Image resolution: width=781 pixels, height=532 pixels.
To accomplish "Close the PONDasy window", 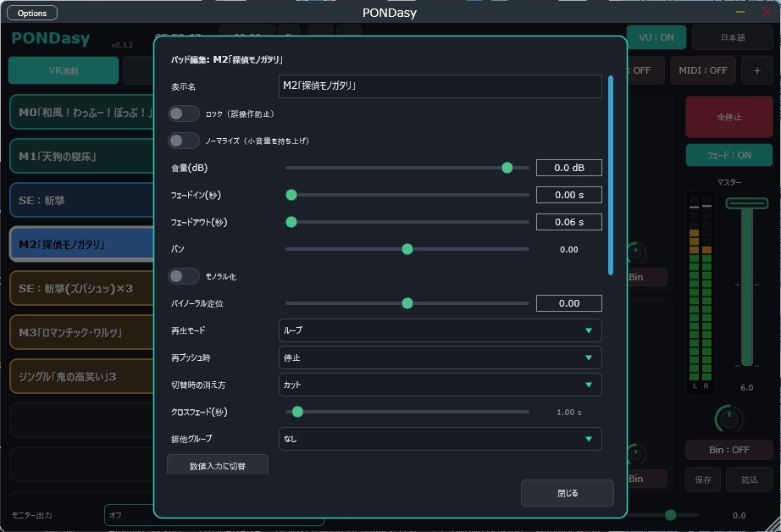I will [x=767, y=12].
